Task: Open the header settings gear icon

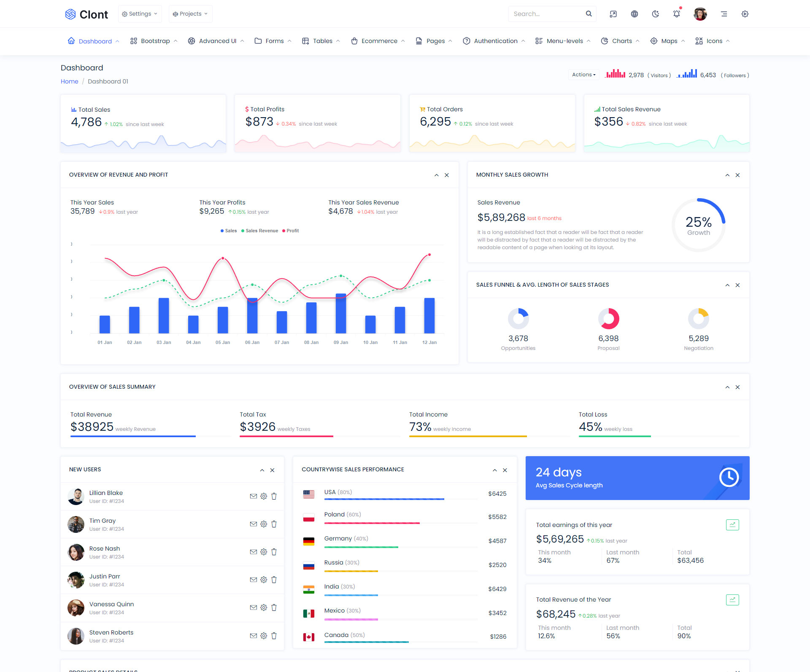Action: point(745,14)
